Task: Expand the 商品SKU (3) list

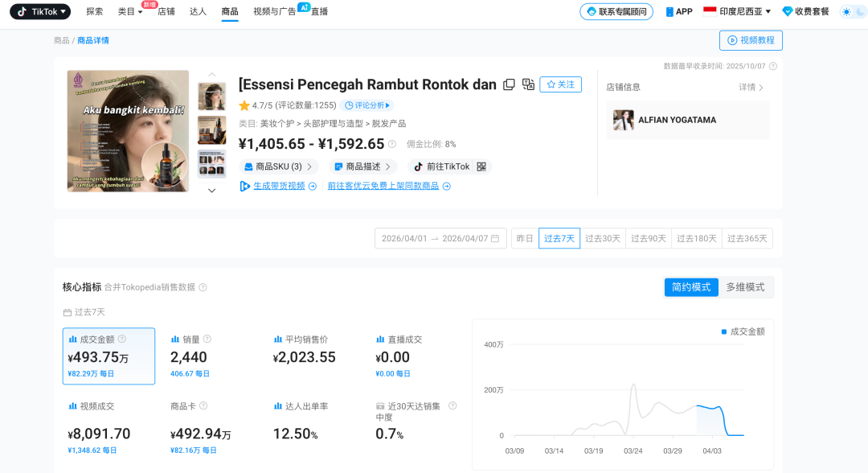Action: point(278,167)
